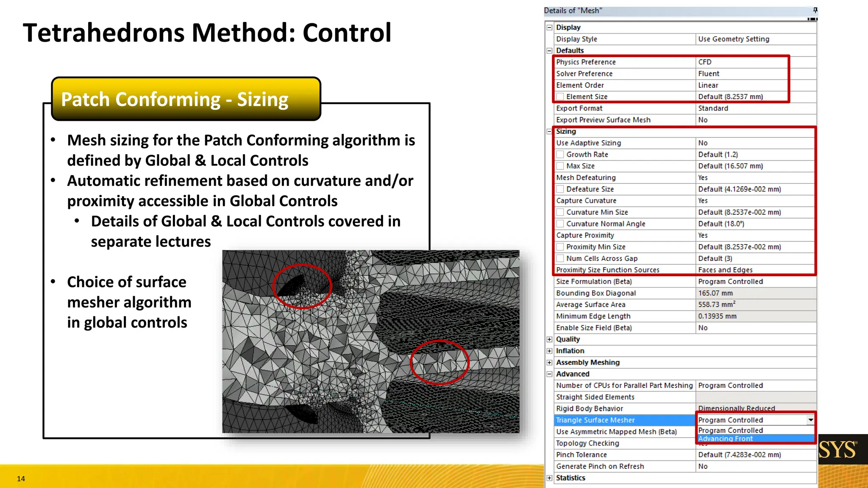Viewport: 868px width, 488px height.
Task: Click the Average Surface Area value
Action: pos(756,305)
